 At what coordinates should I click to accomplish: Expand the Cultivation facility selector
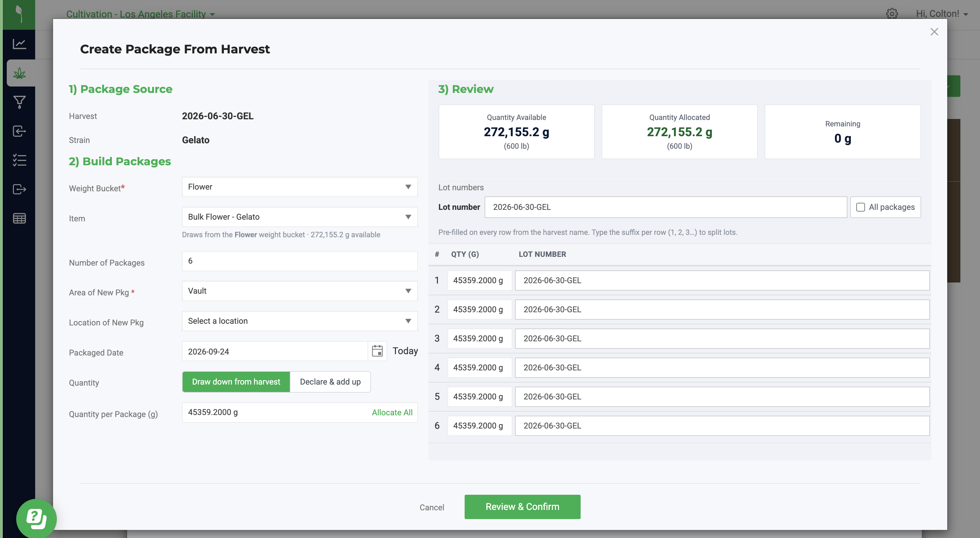[x=140, y=14]
